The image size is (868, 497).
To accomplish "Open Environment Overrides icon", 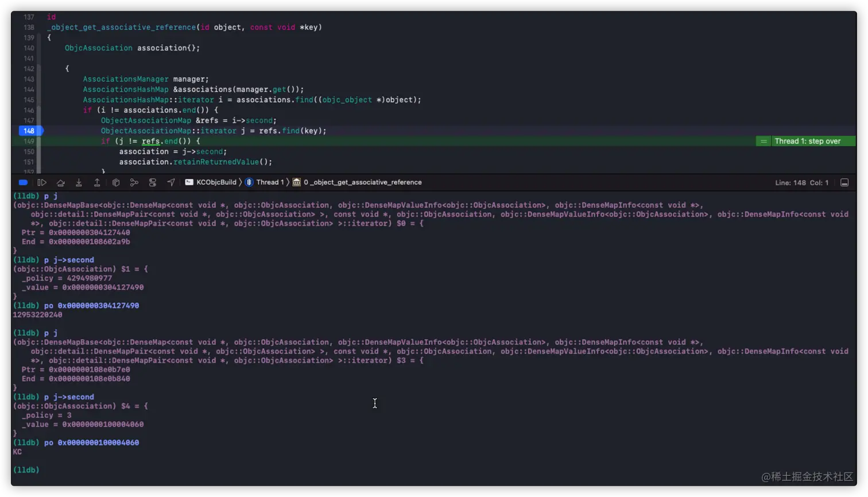I will click(x=153, y=183).
